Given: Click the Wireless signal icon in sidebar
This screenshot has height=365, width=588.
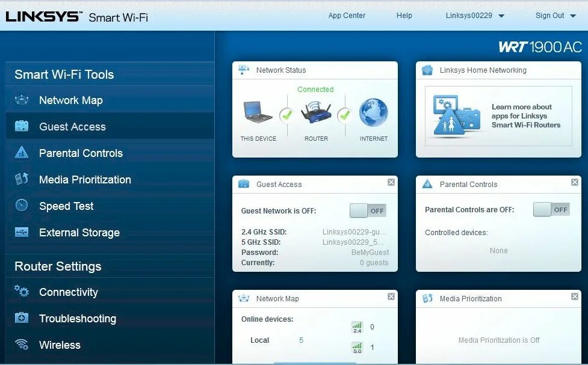Looking at the screenshot, I should tap(22, 344).
